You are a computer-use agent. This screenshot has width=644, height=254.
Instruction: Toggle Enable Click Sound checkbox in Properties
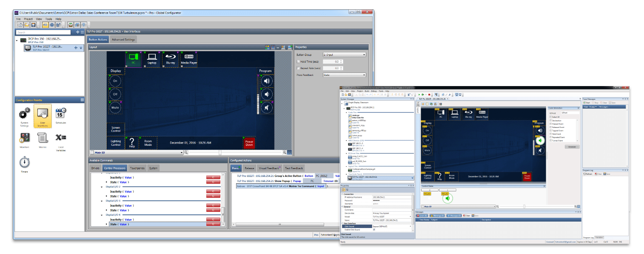click(374, 230)
